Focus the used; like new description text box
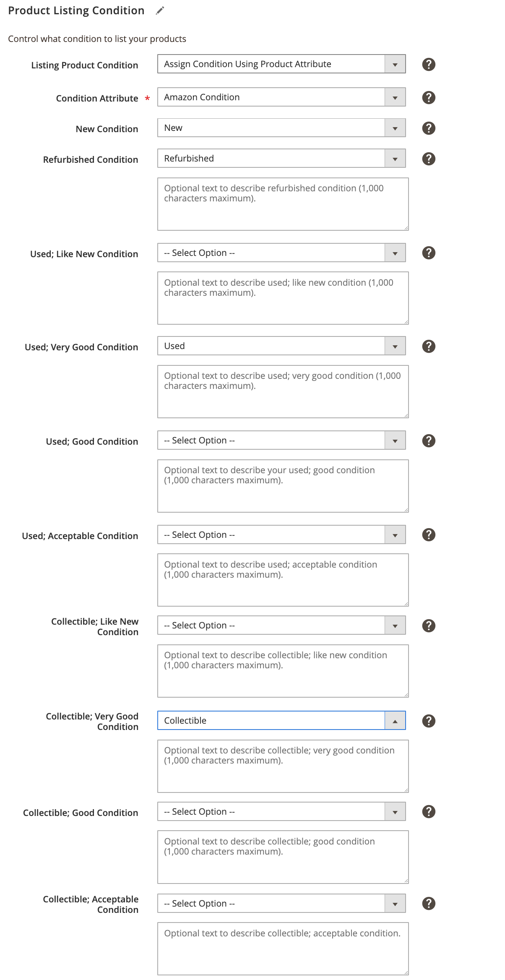The height and width of the screenshot is (980, 505). [283, 298]
